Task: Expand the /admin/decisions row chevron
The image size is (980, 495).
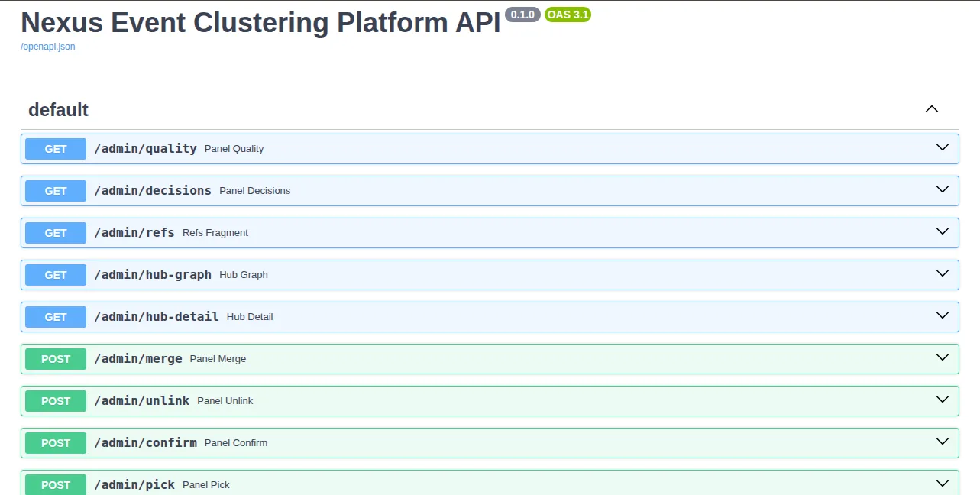Action: pyautogui.click(x=943, y=189)
